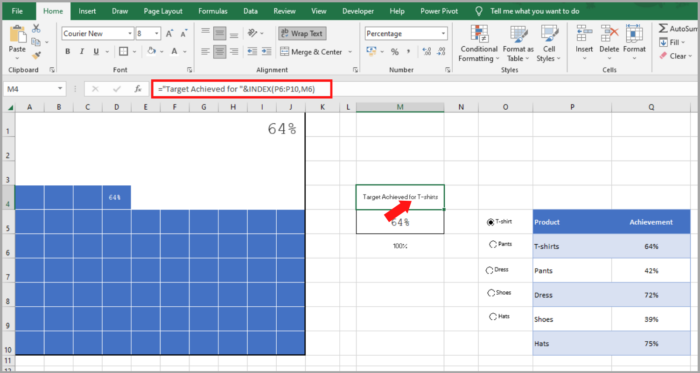
Task: Apply Percent Style format
Action: click(395, 52)
